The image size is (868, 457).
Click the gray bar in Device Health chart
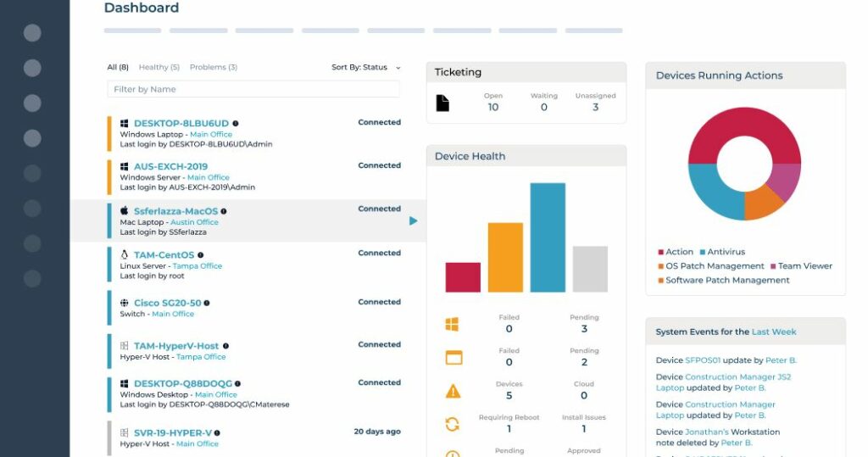coord(590,269)
